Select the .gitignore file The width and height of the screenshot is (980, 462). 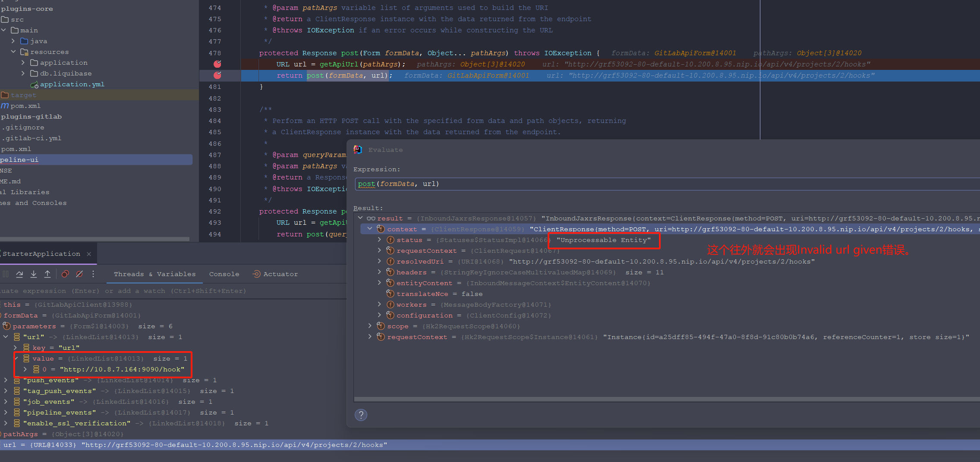tap(24, 127)
